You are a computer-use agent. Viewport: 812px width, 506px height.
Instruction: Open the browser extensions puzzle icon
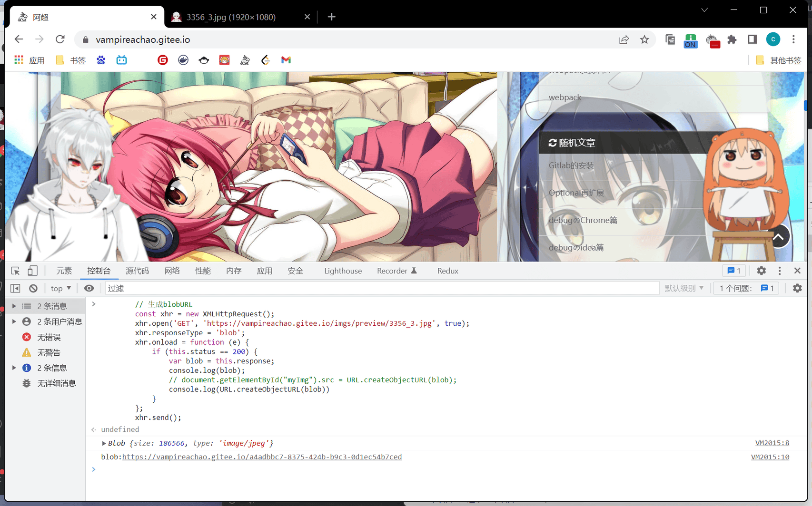tap(732, 39)
